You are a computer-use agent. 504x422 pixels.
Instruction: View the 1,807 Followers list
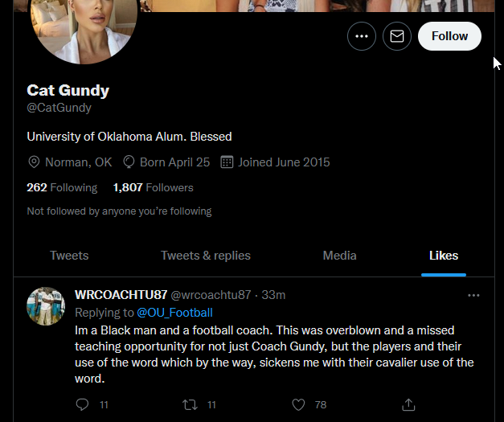click(x=153, y=187)
